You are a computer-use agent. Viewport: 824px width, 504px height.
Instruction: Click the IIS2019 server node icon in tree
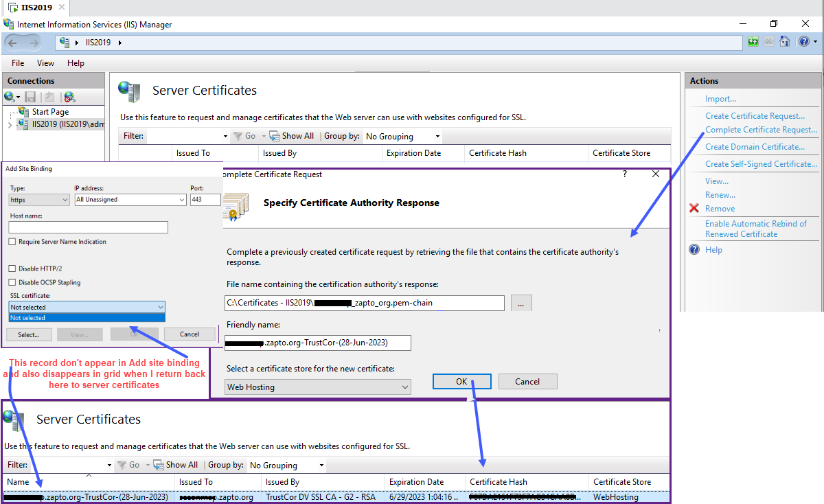coord(24,124)
